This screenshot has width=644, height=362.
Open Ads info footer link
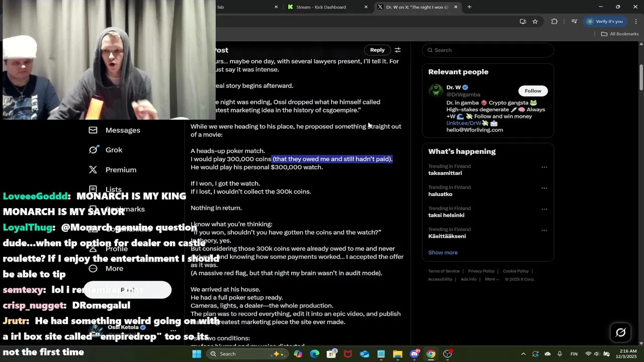pos(468,279)
